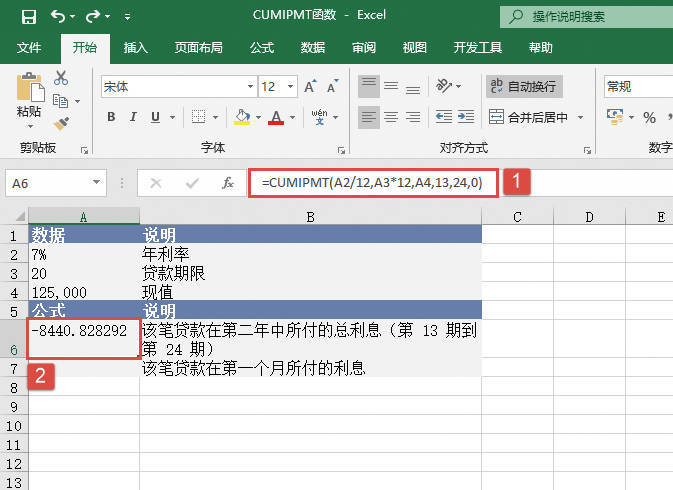673x490 pixels.
Task: Click the Undo arrow icon
Action: click(x=58, y=17)
